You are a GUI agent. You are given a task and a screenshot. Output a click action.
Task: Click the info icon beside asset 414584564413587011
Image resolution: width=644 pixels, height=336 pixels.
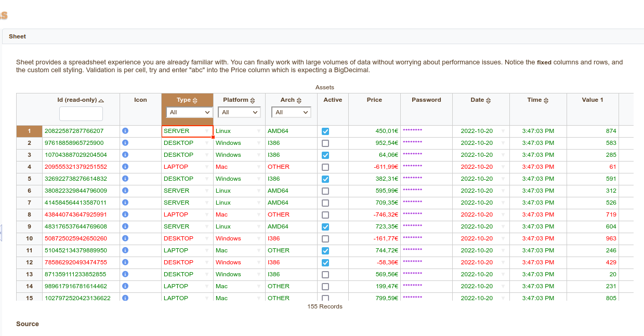click(125, 203)
